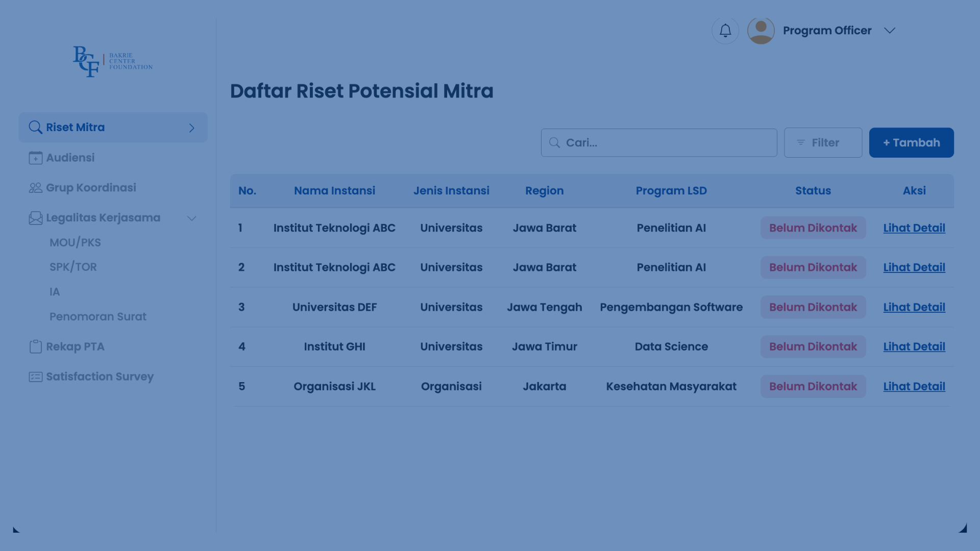
Task: Click the Belum Dikontak badge in row 2
Action: [813, 267]
